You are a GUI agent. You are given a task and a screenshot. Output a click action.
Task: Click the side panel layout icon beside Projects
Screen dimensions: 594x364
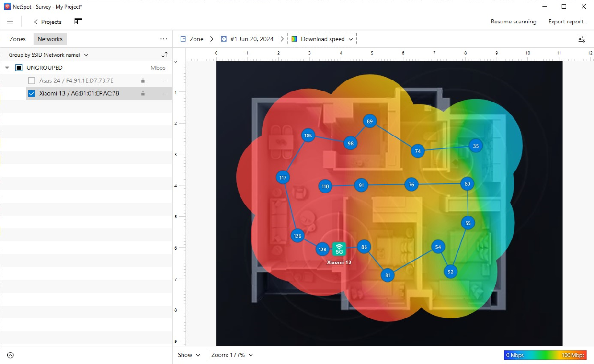pos(78,22)
